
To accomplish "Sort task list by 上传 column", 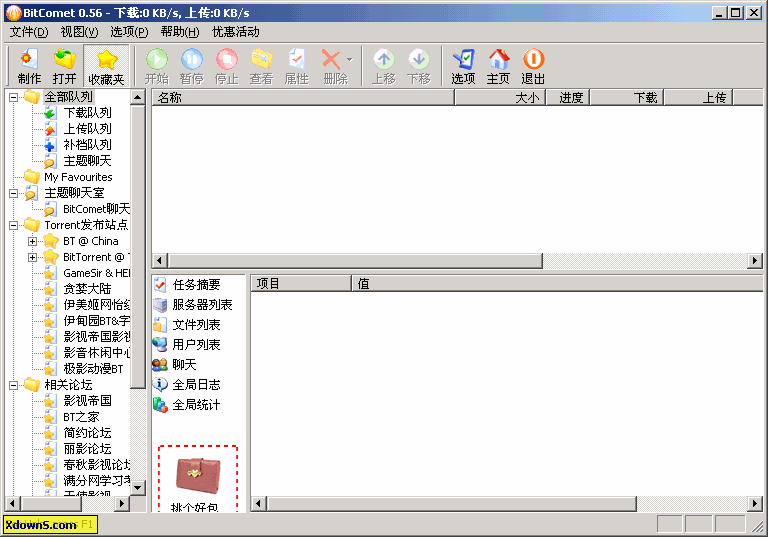I will 698,98.
